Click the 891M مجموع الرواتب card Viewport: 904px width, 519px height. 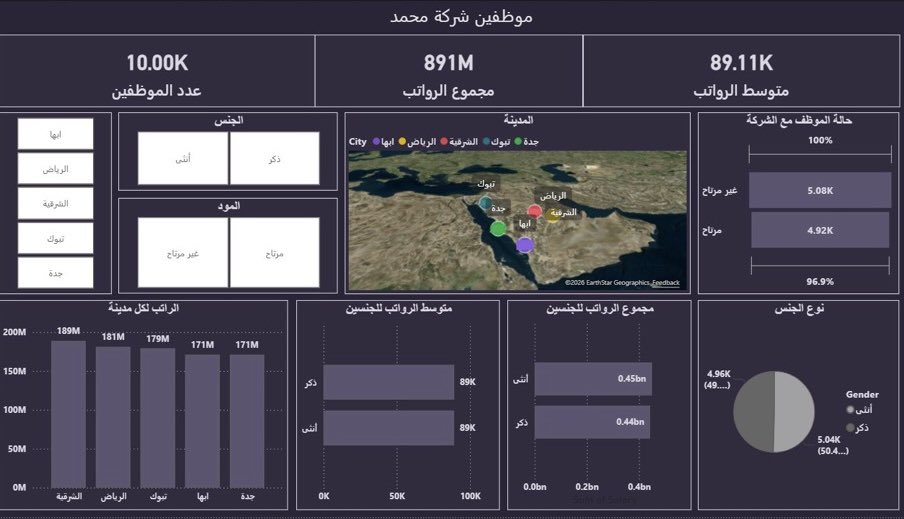click(449, 71)
